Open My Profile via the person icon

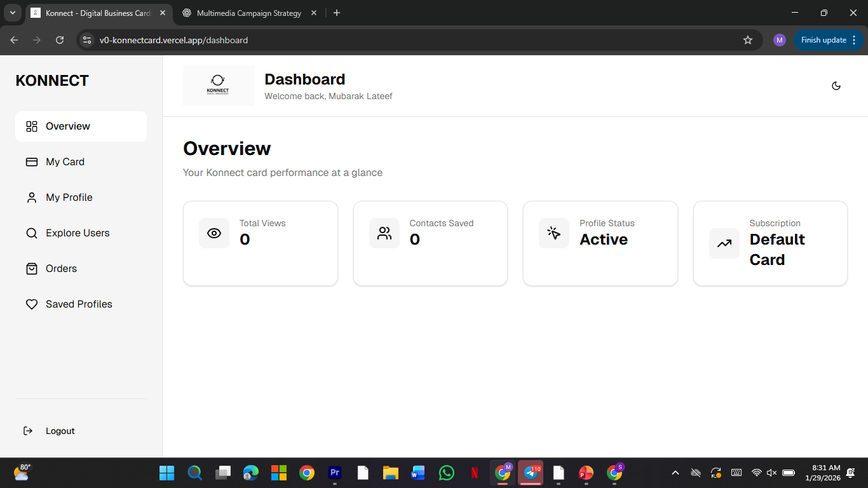pyautogui.click(x=32, y=197)
